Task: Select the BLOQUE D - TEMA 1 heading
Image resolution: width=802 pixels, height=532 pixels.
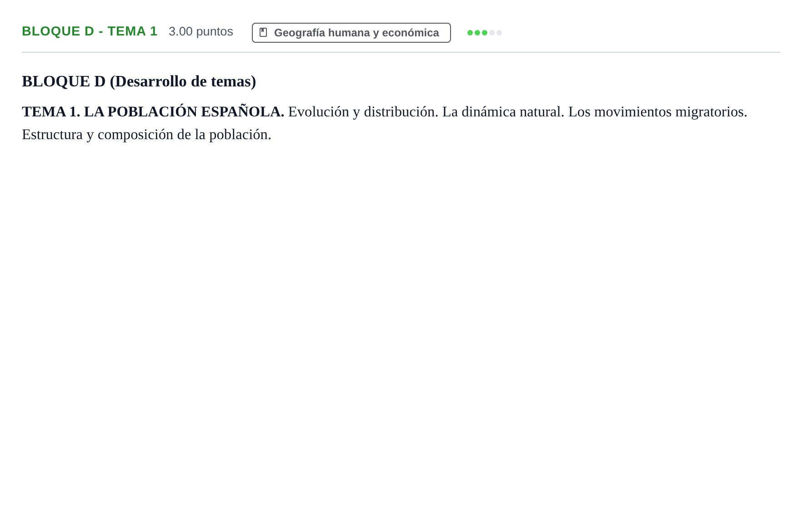Action: tap(90, 31)
